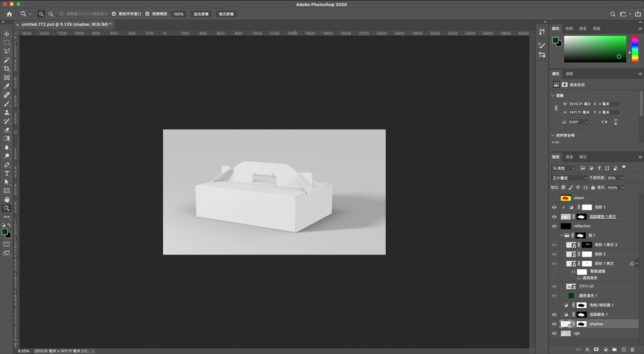Switch to the 色板 swatches tab
The image size is (644, 354).
(569, 29)
